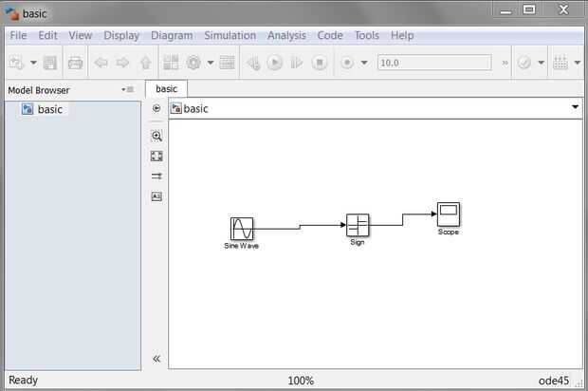
Task: Click the simulation stop time field
Action: click(434, 63)
